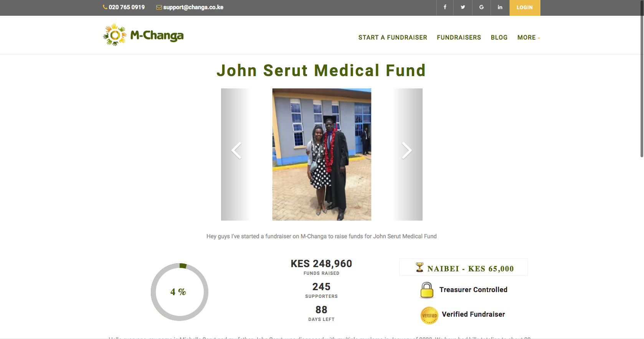The height and width of the screenshot is (339, 644).
Task: Click the envelope icon beside support email
Action: point(159,7)
